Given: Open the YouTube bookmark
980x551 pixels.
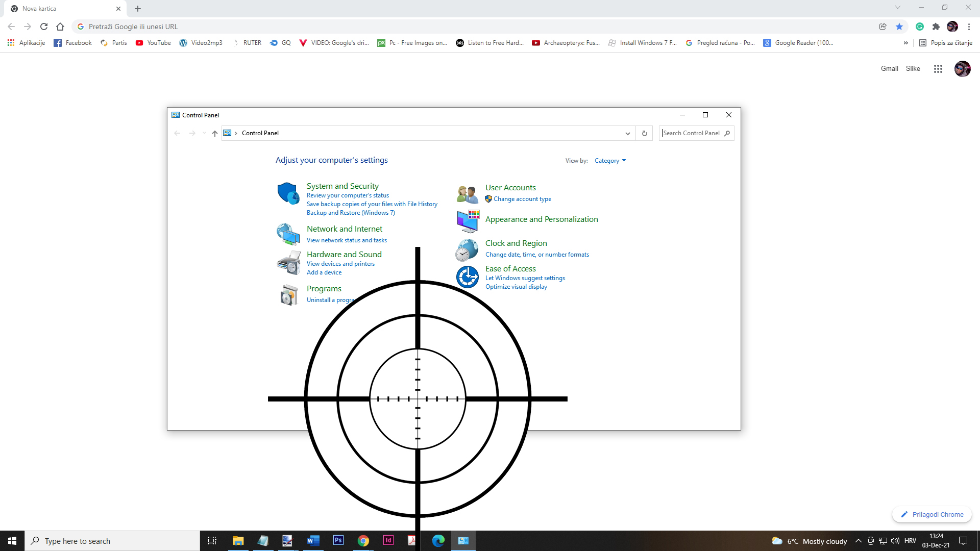Looking at the screenshot, I should click(153, 43).
